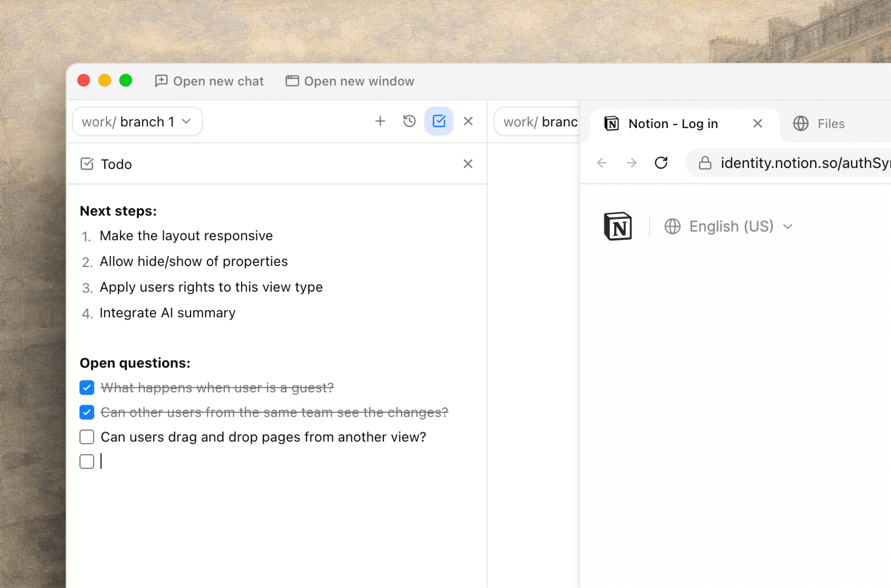
Task: Click the plus icon in branch toolbar
Action: tap(380, 121)
